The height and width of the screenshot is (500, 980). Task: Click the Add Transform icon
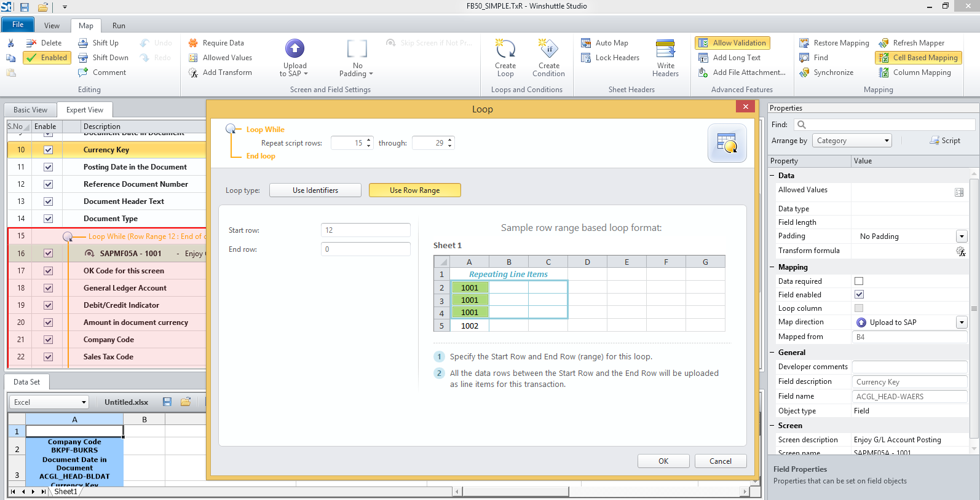[x=193, y=72]
